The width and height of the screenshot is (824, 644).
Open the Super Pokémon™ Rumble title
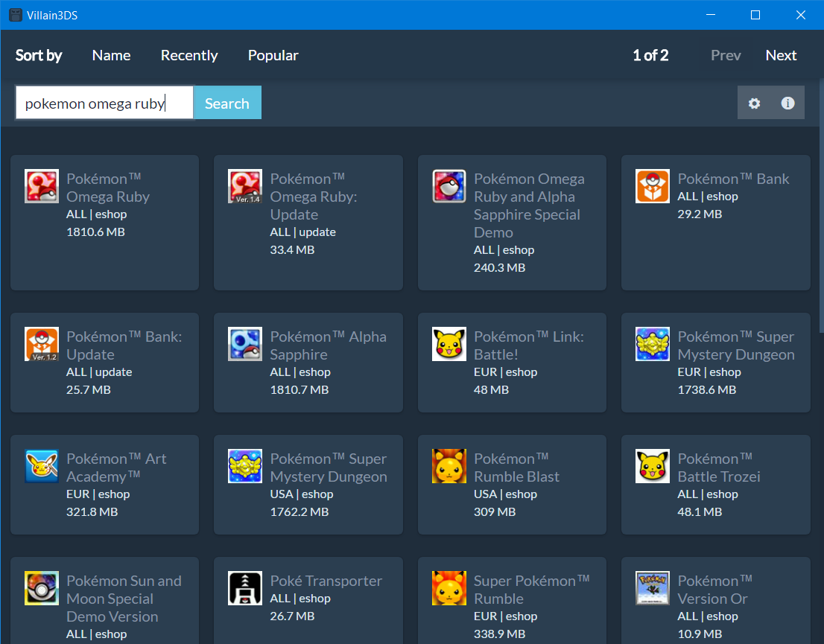pyautogui.click(x=531, y=590)
